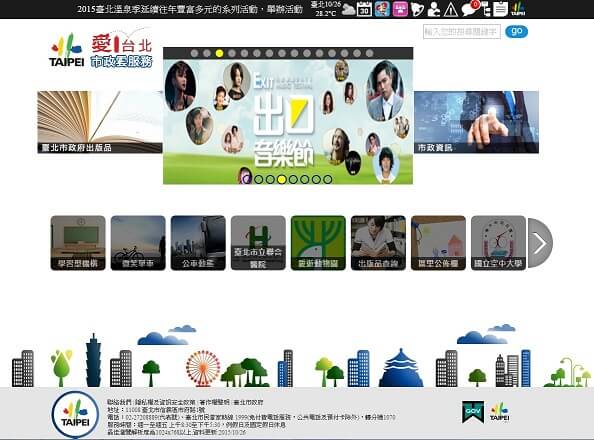Open the weather cloud icon in top bar
The width and height of the screenshot is (594, 440).
click(349, 9)
